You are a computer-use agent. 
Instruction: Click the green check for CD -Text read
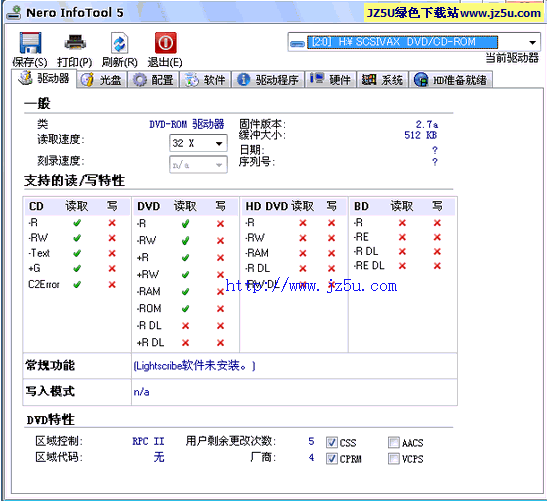point(77,253)
